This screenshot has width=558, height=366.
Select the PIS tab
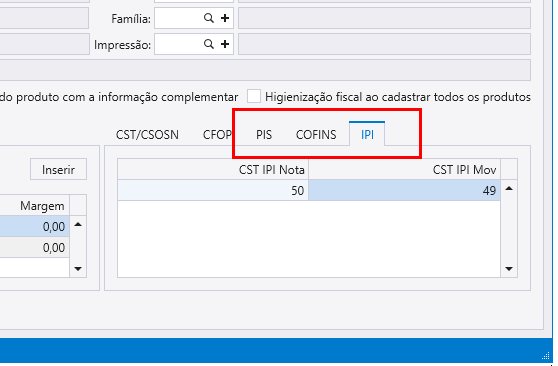264,135
